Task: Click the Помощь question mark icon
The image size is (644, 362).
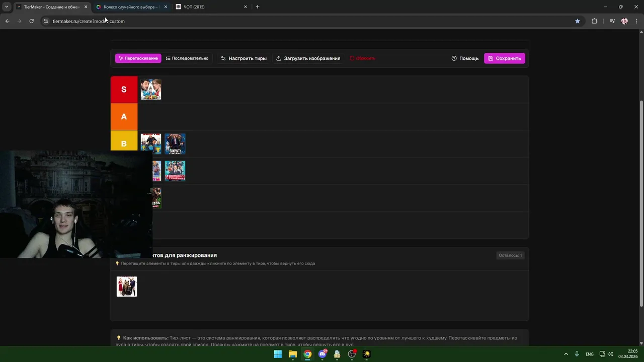Action: point(454,58)
